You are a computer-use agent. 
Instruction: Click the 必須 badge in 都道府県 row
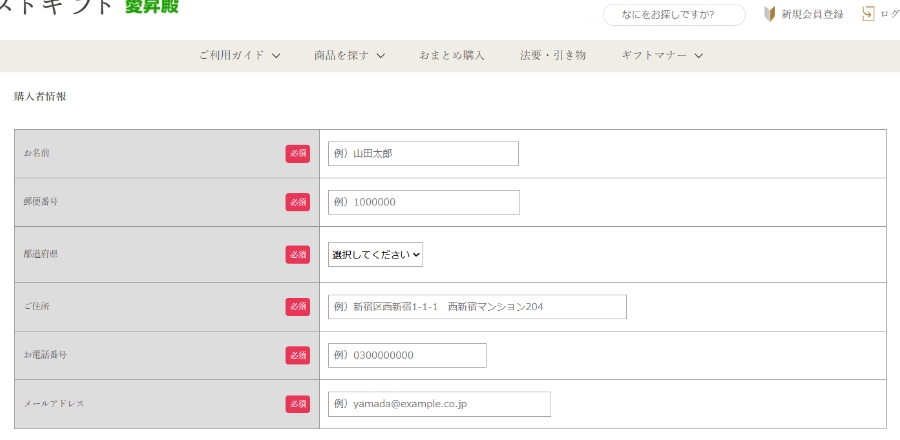tap(298, 255)
